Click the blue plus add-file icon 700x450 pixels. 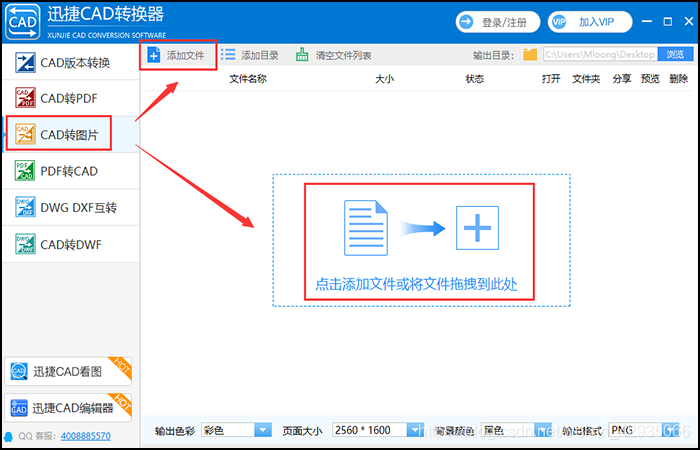pos(154,55)
